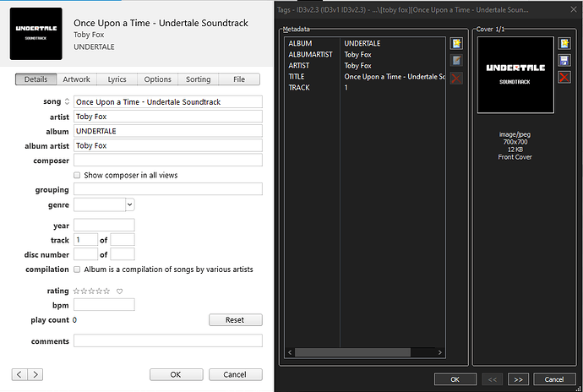Click the disc total field
Image resolution: width=583 pixels, height=392 pixels.
(x=123, y=254)
